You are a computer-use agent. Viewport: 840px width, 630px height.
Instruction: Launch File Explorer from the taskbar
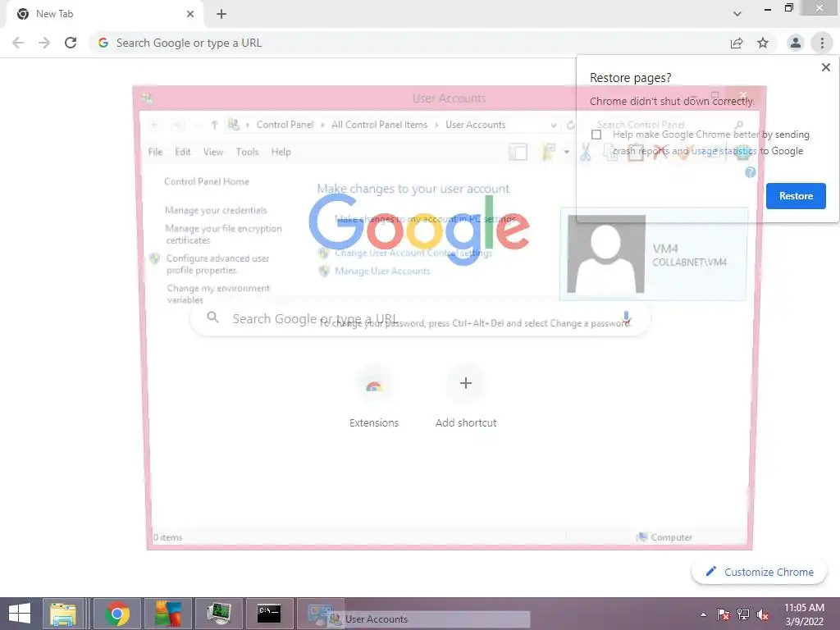point(63,614)
